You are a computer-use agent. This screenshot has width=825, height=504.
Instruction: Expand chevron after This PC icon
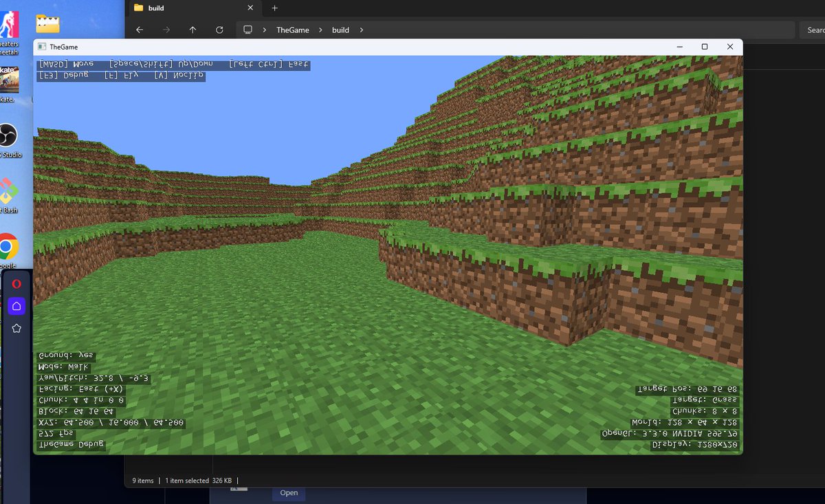point(265,30)
